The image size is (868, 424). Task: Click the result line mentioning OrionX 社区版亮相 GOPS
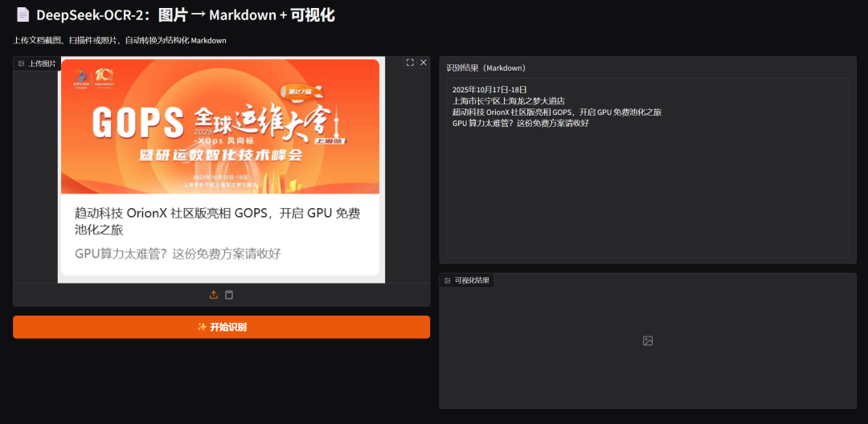tap(557, 112)
